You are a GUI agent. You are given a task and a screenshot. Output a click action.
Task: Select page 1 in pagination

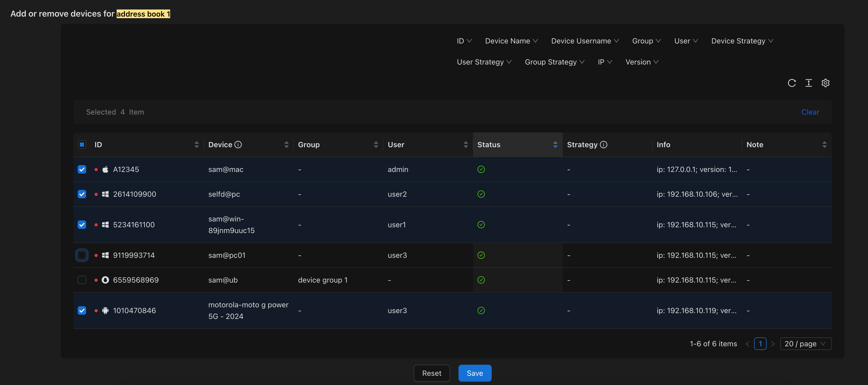tap(760, 344)
